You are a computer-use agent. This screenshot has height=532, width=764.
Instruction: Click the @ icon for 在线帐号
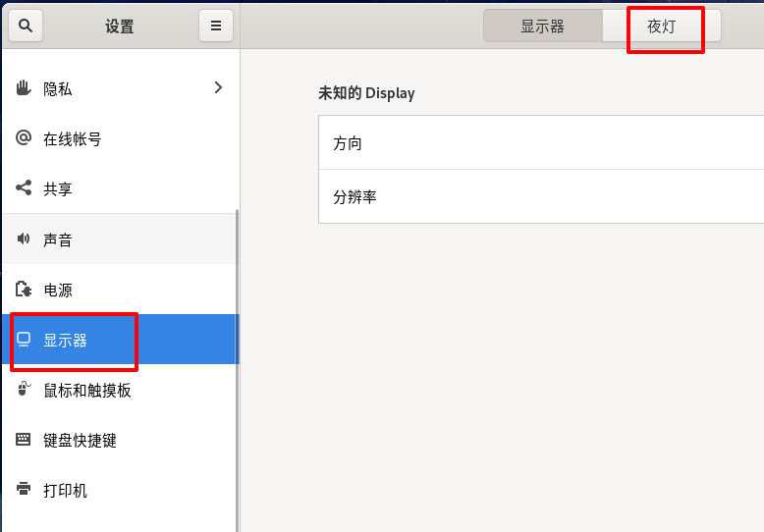tap(24, 138)
